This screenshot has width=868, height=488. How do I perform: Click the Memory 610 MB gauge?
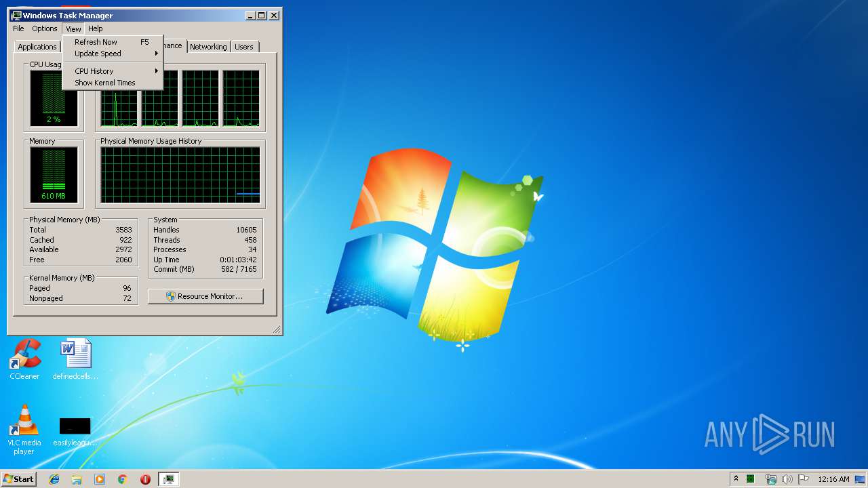(x=54, y=176)
